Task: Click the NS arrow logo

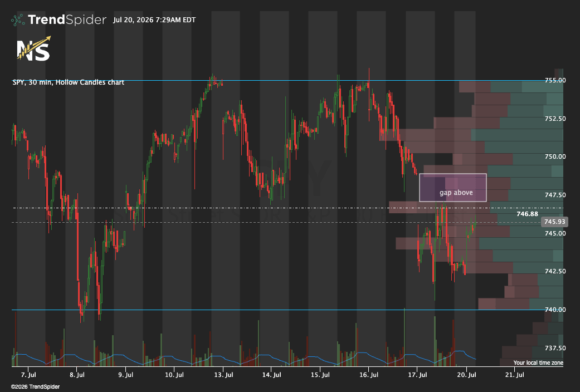Action: point(33,48)
